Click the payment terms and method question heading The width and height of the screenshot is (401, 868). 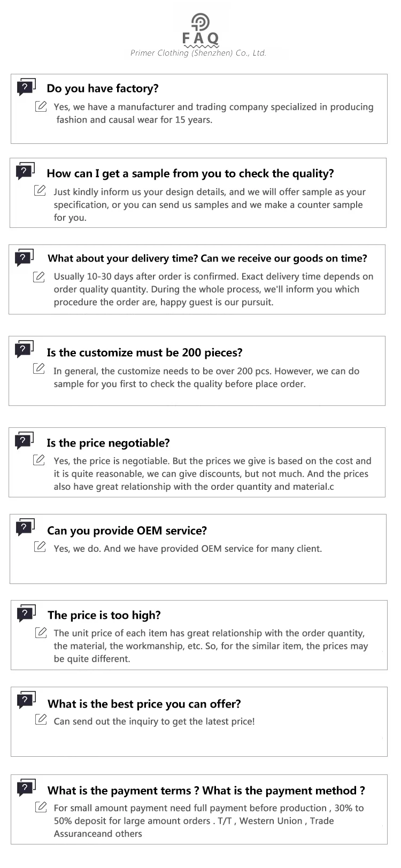click(206, 790)
